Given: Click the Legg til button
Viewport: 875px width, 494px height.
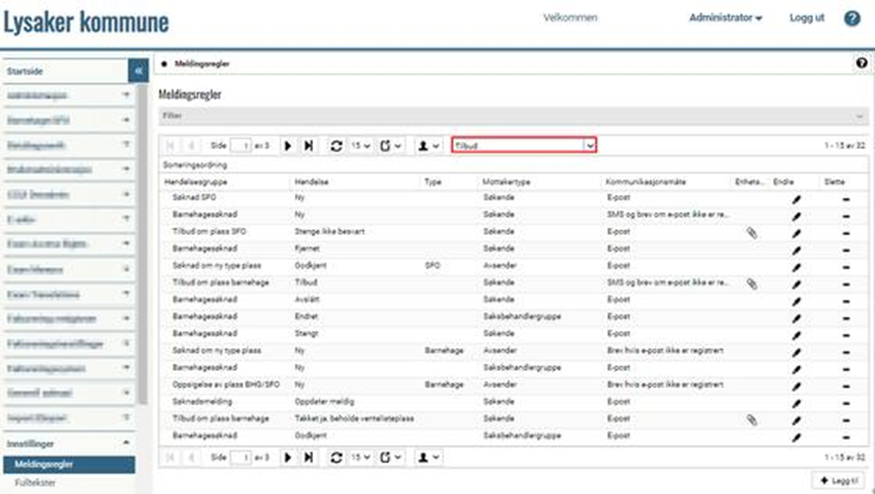Looking at the screenshot, I should click(838, 481).
